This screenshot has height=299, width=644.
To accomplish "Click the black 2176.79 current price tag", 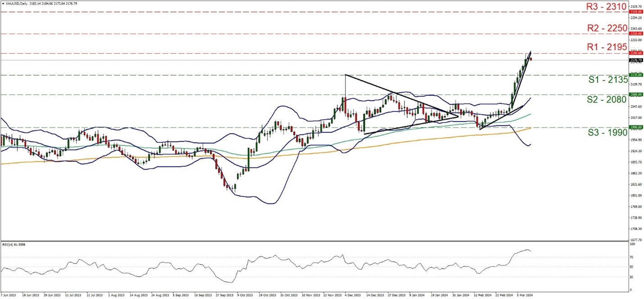I will coord(636,60).
